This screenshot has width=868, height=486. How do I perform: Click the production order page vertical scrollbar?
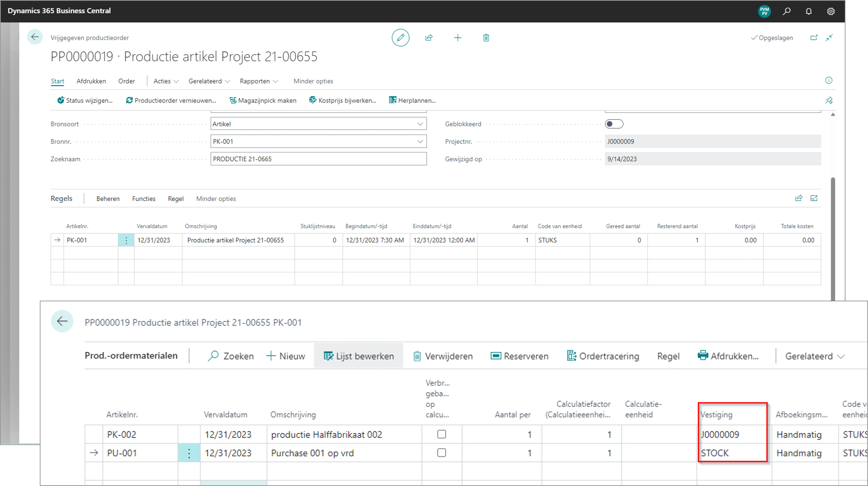pos(833,239)
